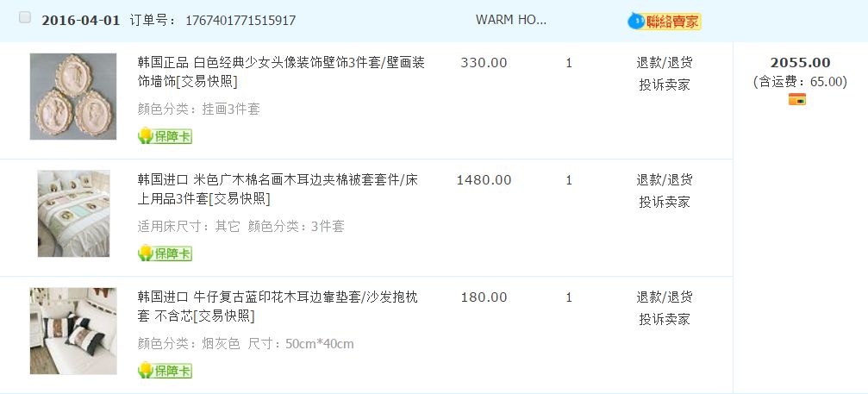Request 退款/退货 for the 180.00 cushion item
This screenshot has width=868, height=394.
pos(665,297)
